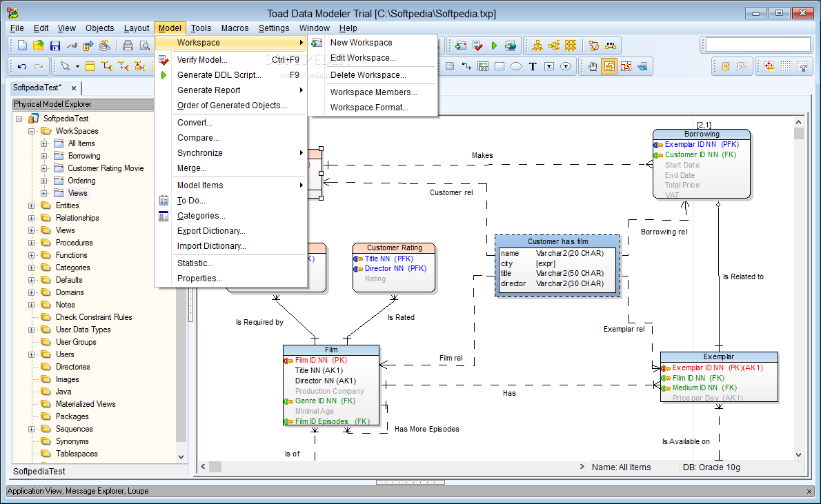Expand the Procedures tree node

coord(32,243)
